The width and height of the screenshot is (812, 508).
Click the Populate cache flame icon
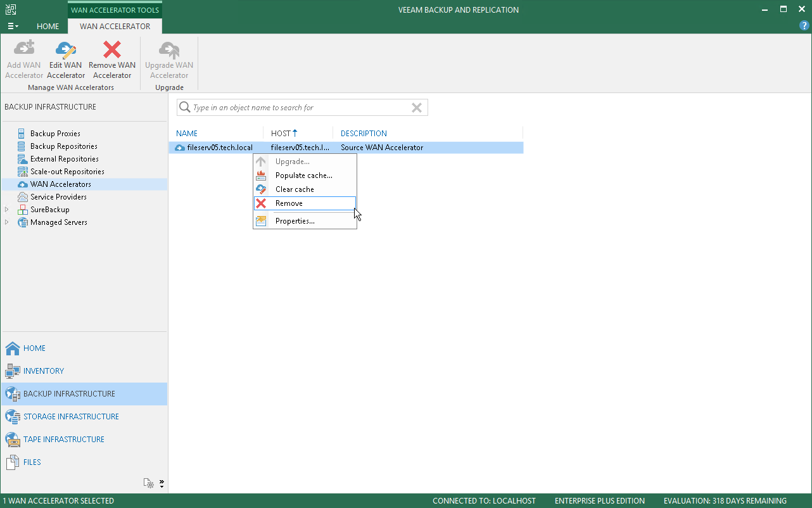[x=261, y=175]
